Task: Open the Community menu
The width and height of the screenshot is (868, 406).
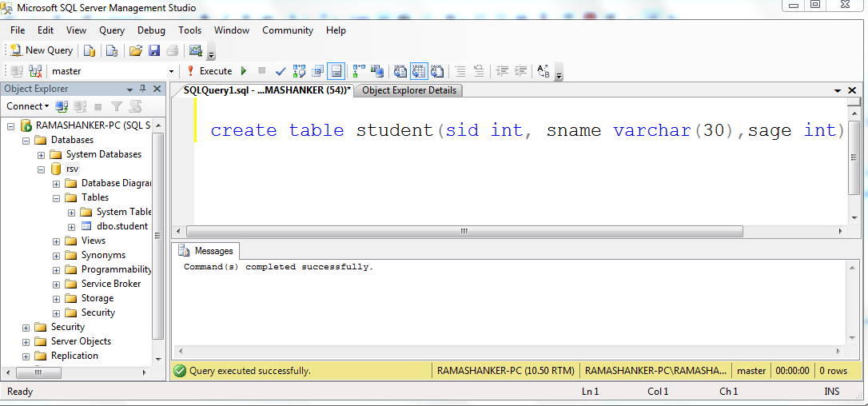Action: (x=288, y=30)
